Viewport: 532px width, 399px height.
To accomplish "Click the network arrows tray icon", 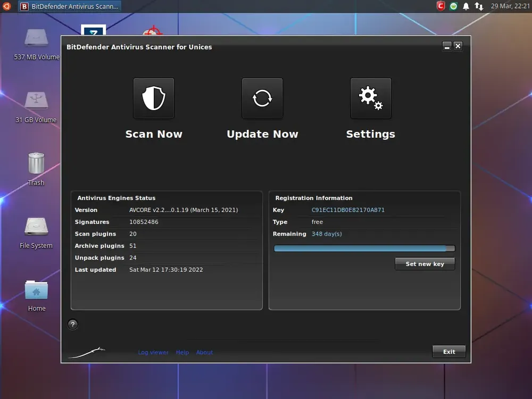I will click(479, 6).
